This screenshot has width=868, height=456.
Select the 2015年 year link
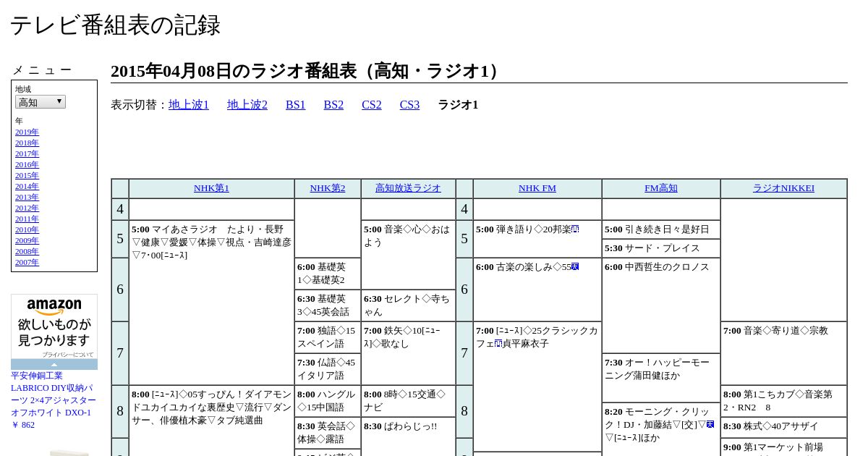[27, 176]
